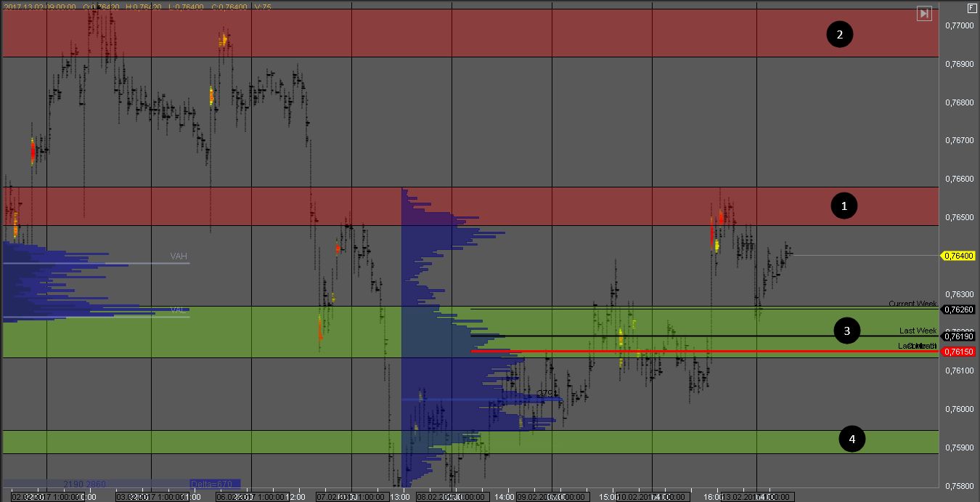Click the VAH label on left profile
Viewport: 980px width, 502px height.
(x=179, y=256)
